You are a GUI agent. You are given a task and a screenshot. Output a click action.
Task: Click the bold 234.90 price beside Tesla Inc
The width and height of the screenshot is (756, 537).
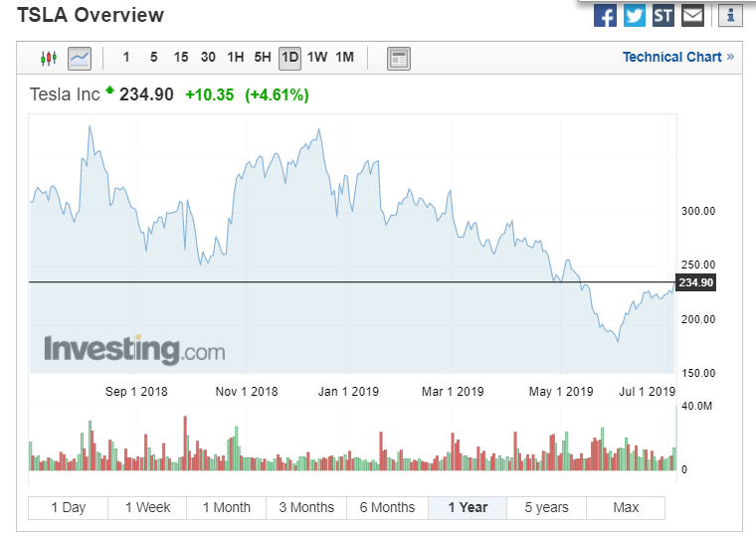[x=146, y=94]
